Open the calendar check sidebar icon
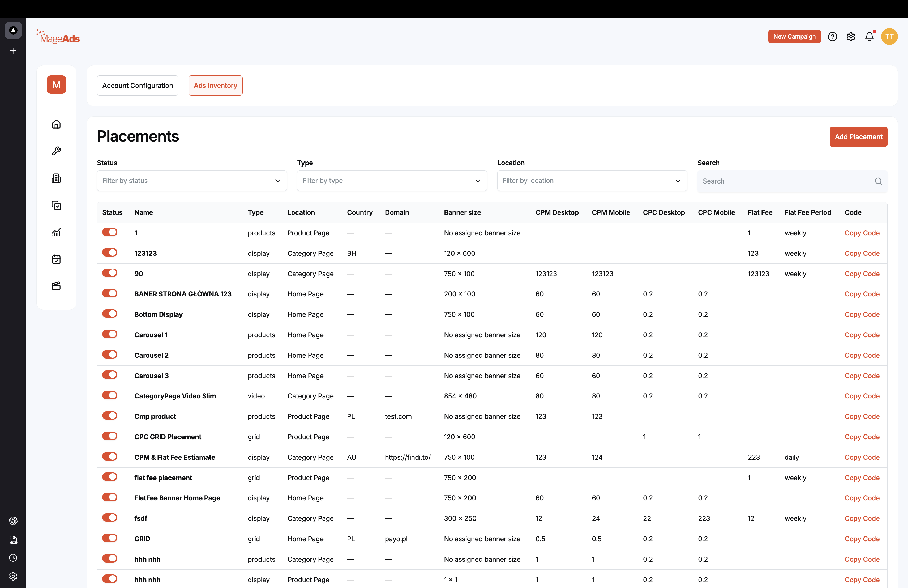 pos(56,259)
